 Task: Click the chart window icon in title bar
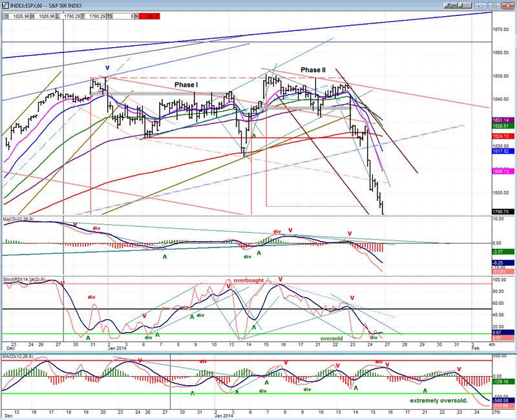click(x=5, y=4)
